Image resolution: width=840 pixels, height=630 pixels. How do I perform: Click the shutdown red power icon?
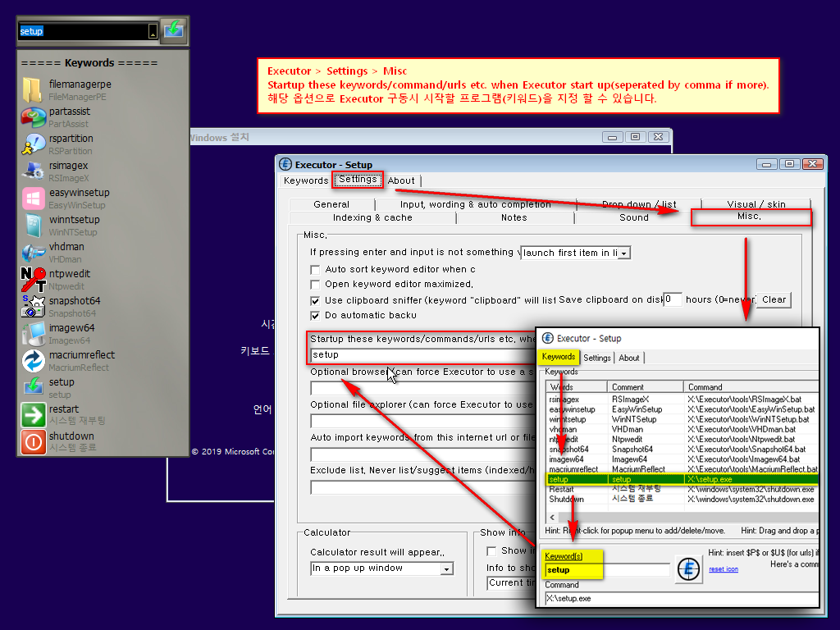click(33, 442)
